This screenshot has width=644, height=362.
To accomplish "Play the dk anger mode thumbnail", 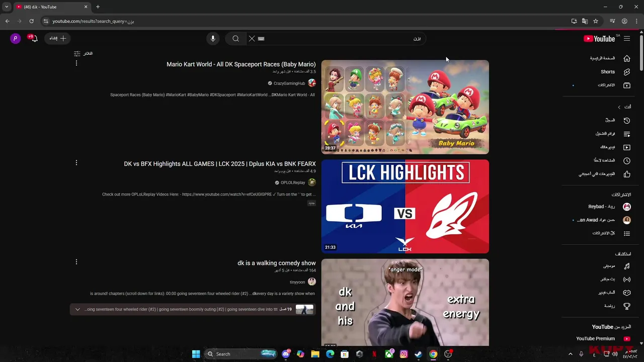I will (405, 302).
